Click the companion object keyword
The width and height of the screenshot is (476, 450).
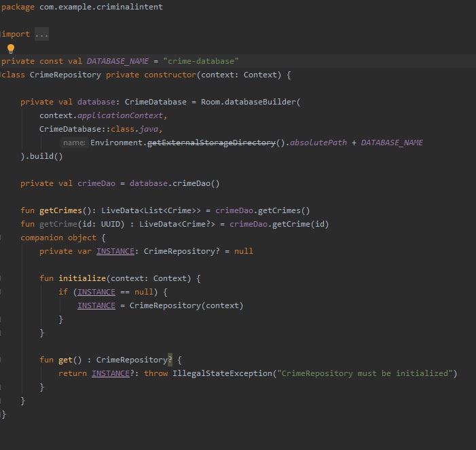point(58,238)
